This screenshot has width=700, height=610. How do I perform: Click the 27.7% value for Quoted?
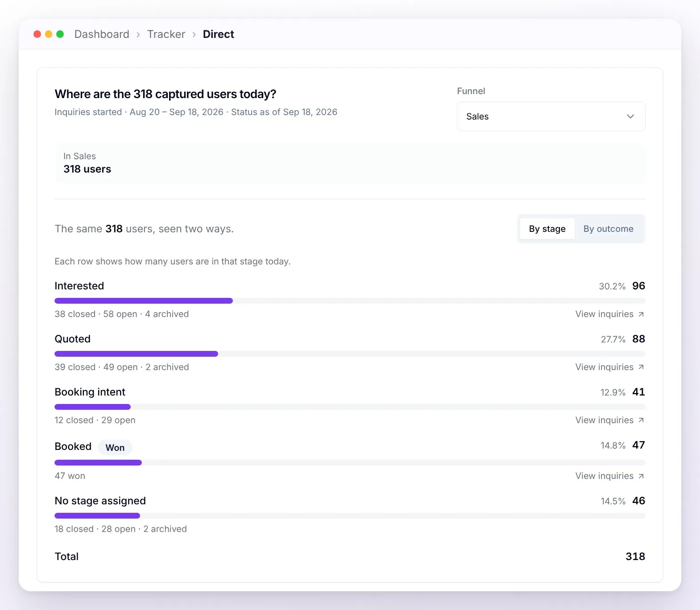[613, 339]
